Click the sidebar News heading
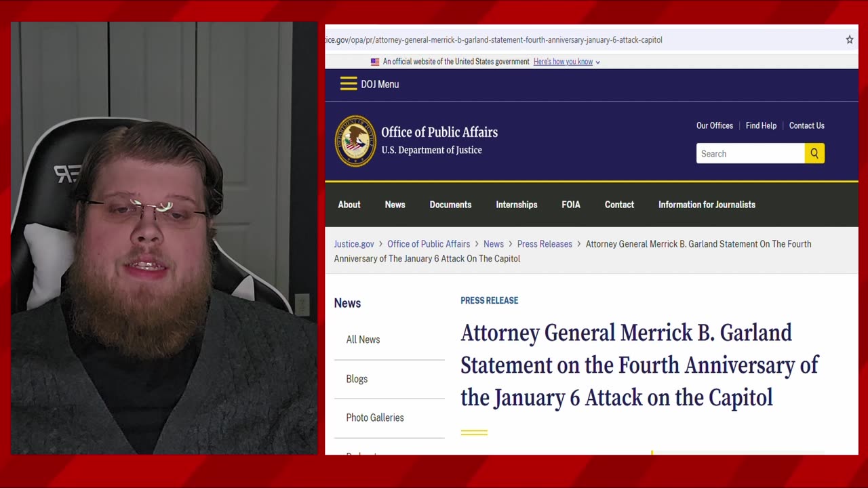Screen dimensions: 868x488 [347, 303]
